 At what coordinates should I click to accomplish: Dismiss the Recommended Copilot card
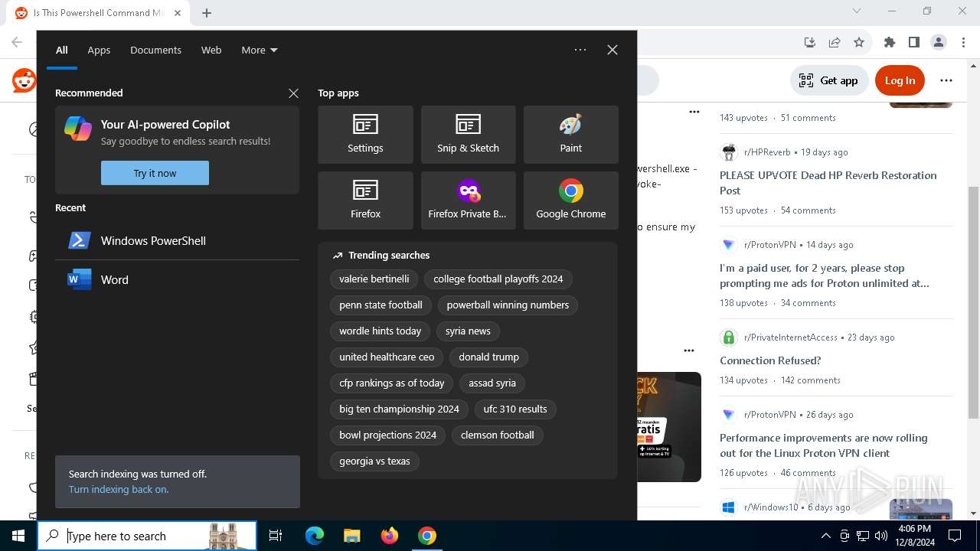click(293, 93)
